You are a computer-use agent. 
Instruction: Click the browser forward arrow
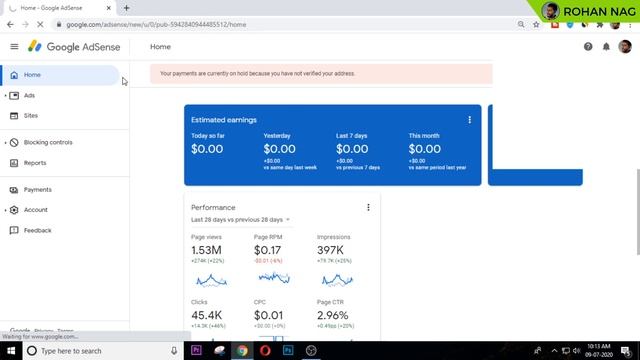pyautogui.click(x=25, y=24)
